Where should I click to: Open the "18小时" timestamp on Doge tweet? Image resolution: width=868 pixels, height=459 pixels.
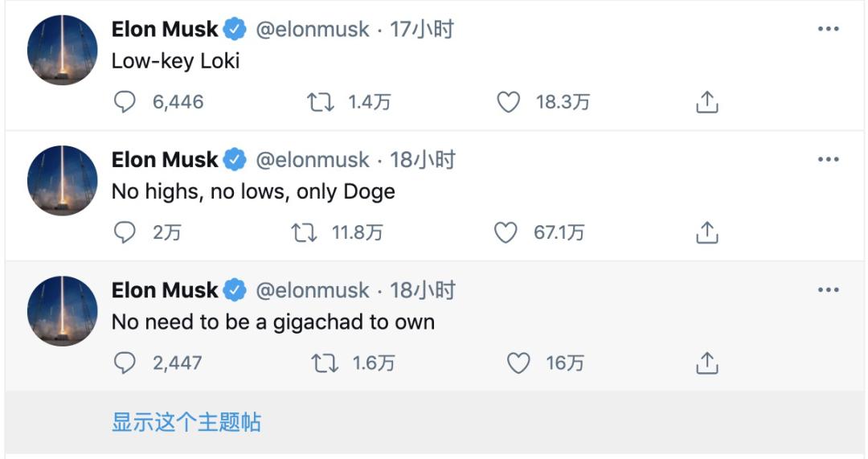[423, 160]
